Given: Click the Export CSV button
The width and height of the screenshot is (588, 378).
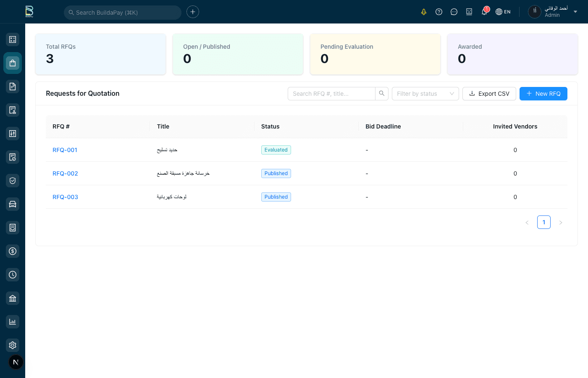Looking at the screenshot, I should point(489,94).
